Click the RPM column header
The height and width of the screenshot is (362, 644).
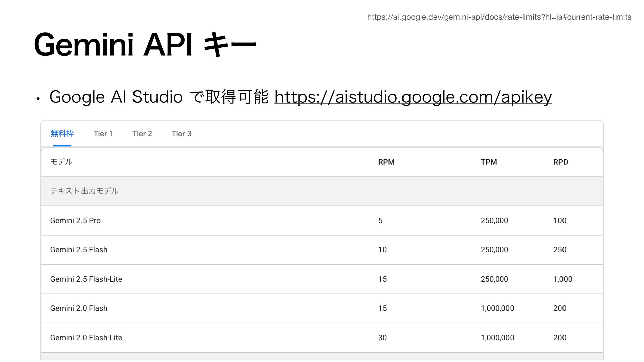point(386,162)
